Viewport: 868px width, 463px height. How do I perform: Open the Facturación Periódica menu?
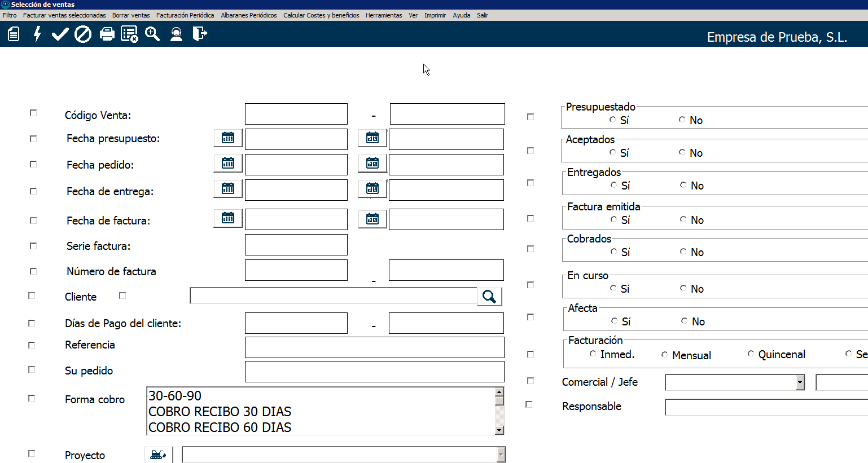(x=185, y=15)
